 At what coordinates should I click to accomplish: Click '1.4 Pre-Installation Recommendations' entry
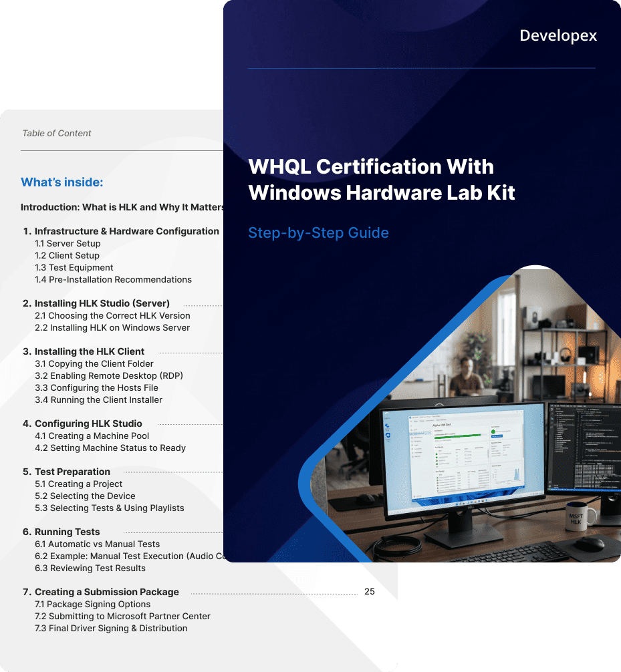pos(113,279)
